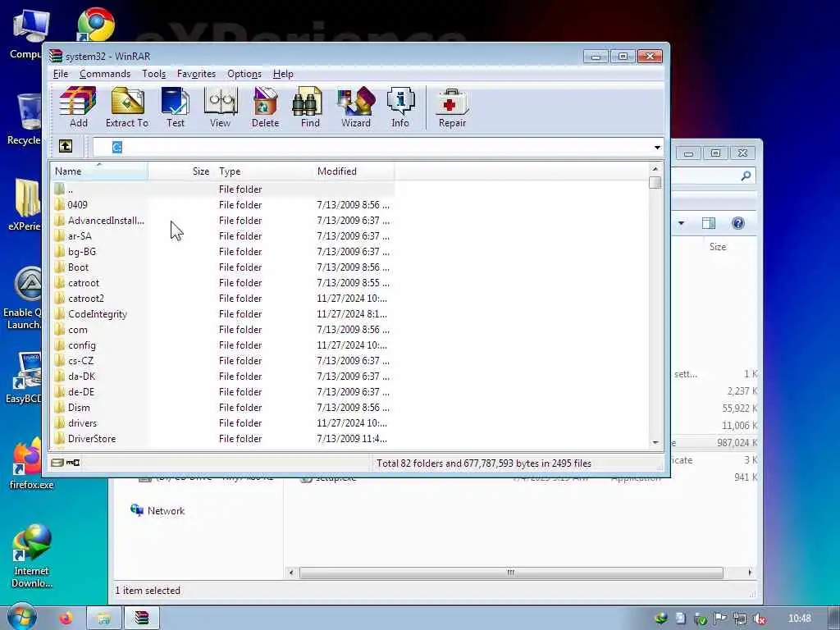Go up one folder level
The width and height of the screenshot is (840, 630).
(x=66, y=146)
